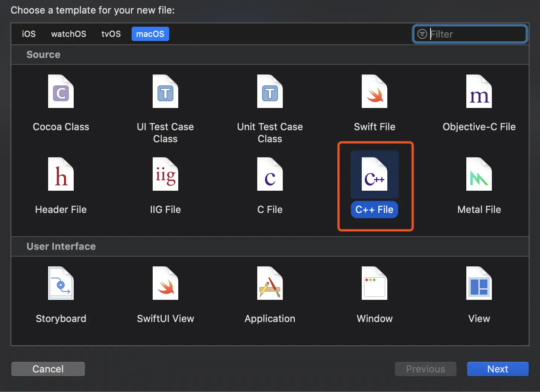Image resolution: width=540 pixels, height=392 pixels.
Task: Choose the Metal File template icon
Action: (479, 174)
